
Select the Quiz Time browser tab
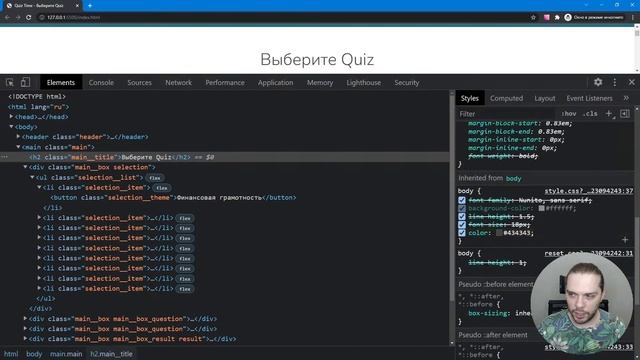click(x=41, y=6)
